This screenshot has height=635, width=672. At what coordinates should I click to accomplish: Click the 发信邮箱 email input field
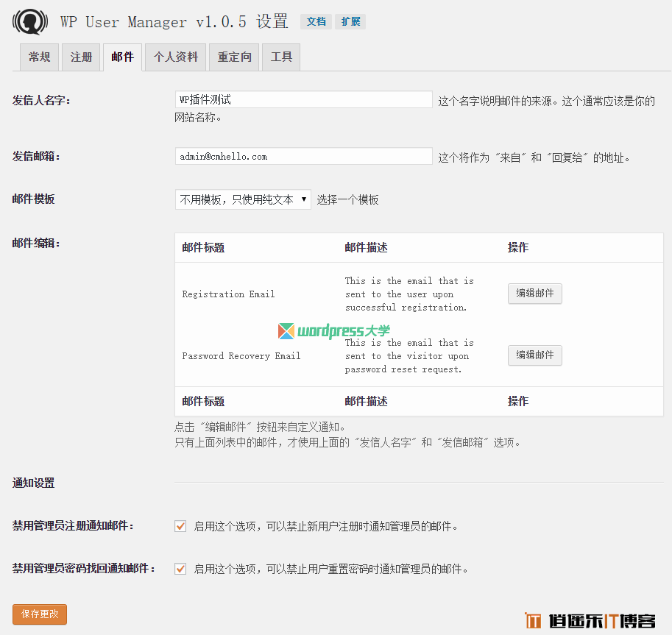point(303,156)
